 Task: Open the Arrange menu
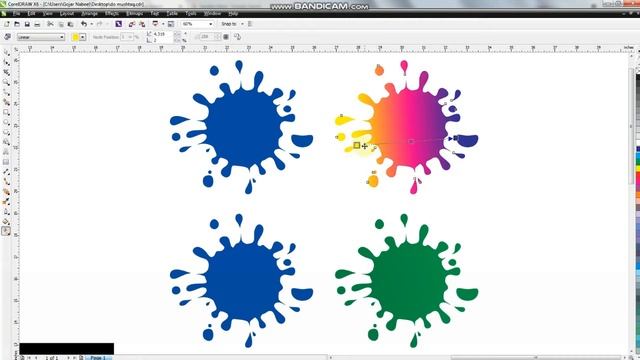click(89, 13)
